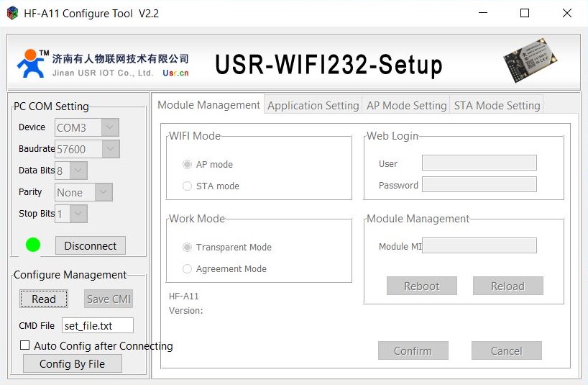
Task: Click the Usr.cn text in banner
Action: pos(175,73)
